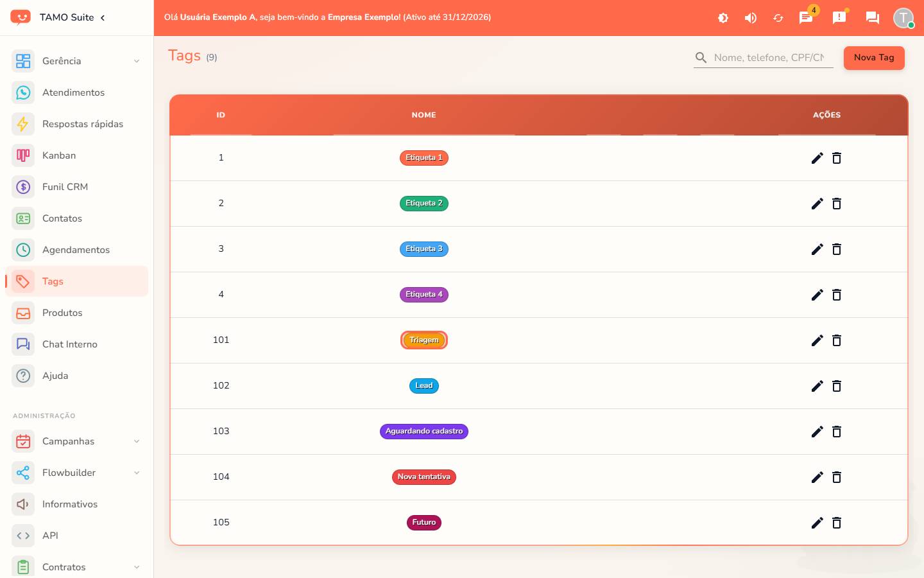The image size is (924, 578).
Task: Click the orange Triagem tag chip
Action: tap(424, 340)
